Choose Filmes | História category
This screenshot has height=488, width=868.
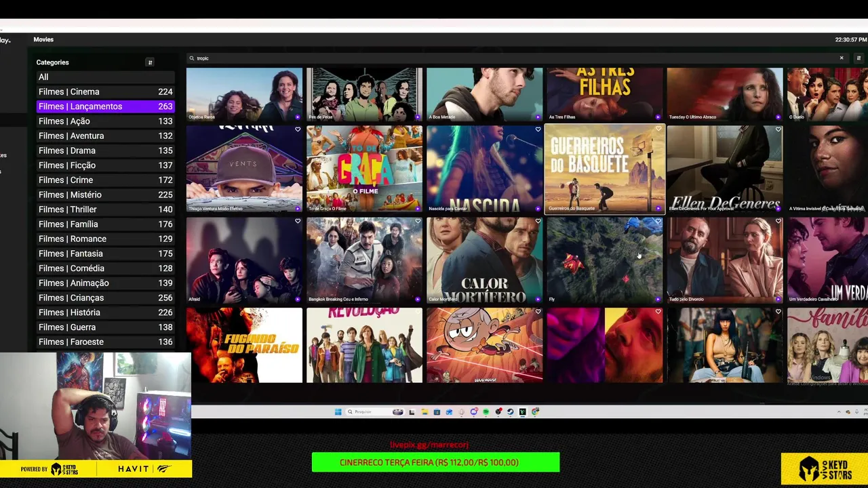106,312
